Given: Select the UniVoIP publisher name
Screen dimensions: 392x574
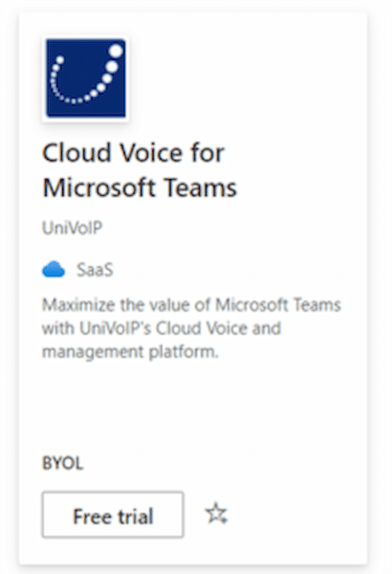Looking at the screenshot, I should tap(72, 228).
